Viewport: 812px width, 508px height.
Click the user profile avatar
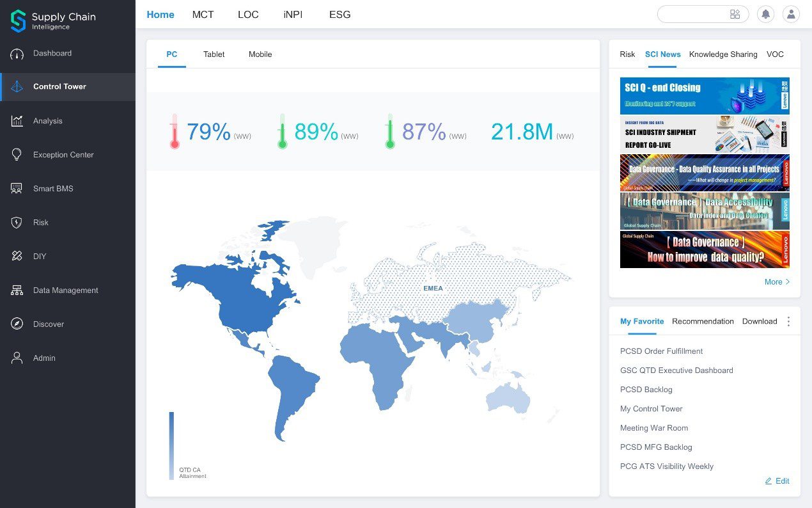point(791,14)
